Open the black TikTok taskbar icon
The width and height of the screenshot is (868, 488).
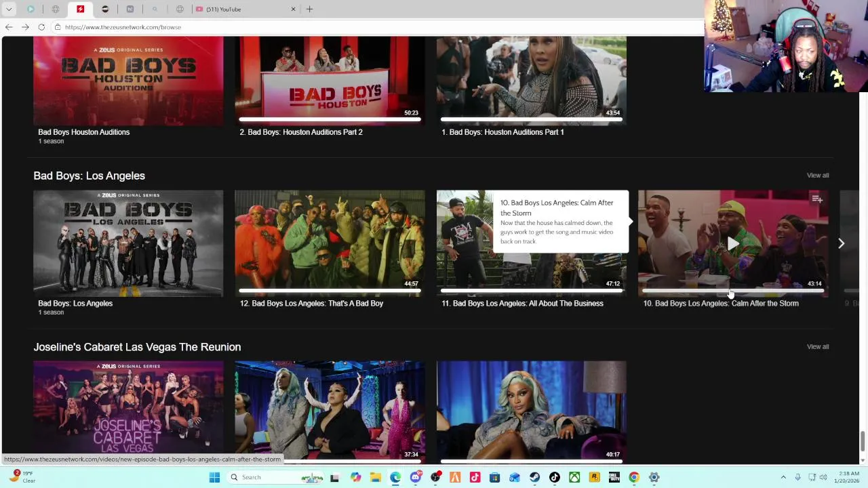555,477
